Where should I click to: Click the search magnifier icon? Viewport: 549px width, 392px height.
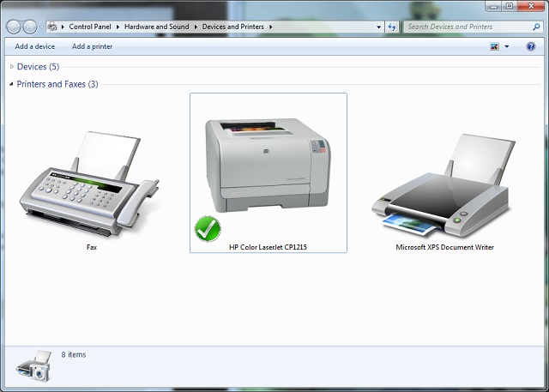pos(536,27)
